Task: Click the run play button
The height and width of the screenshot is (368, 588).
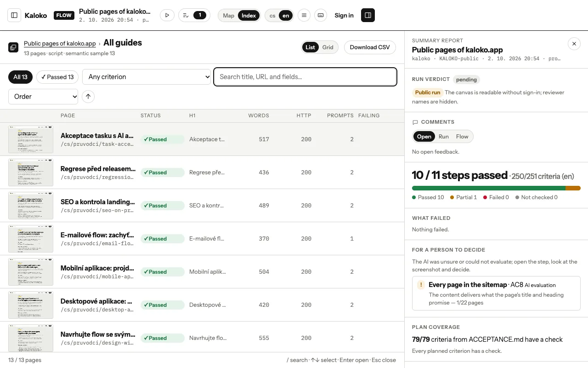Action: (167, 15)
